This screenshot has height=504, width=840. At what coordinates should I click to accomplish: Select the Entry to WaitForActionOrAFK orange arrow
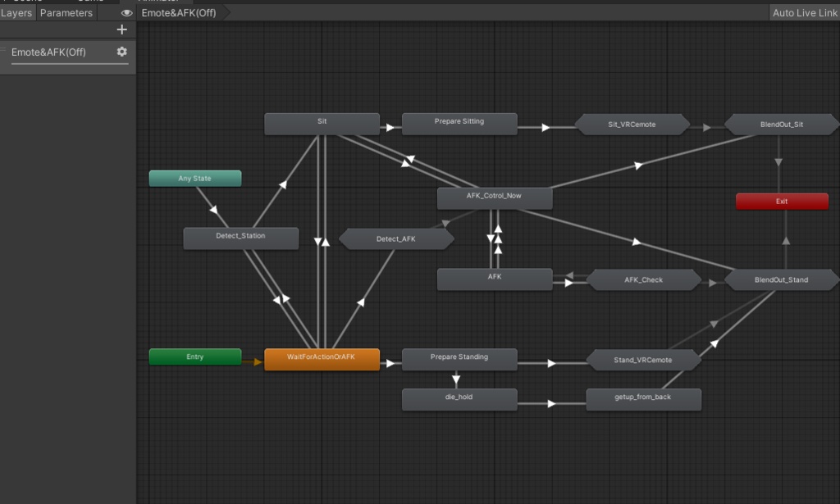coord(257,362)
